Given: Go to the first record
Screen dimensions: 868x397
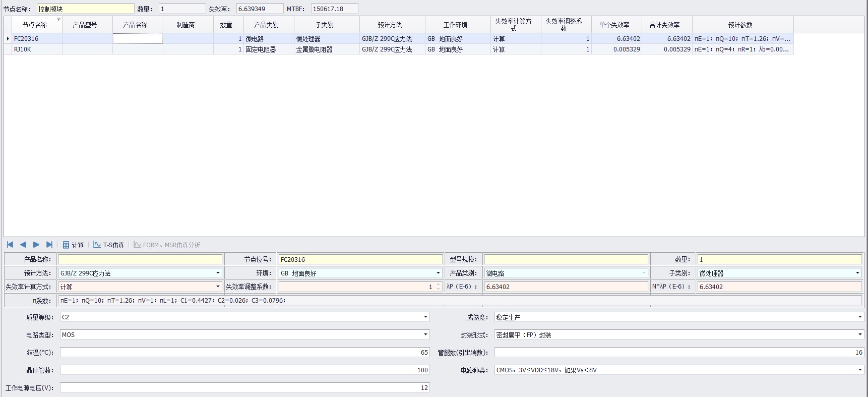Looking at the screenshot, I should pos(10,245).
